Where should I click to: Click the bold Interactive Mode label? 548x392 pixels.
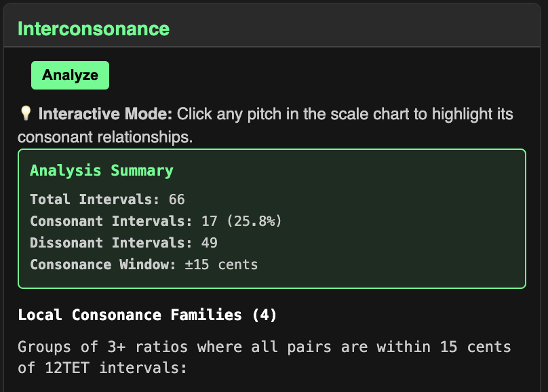105,114
